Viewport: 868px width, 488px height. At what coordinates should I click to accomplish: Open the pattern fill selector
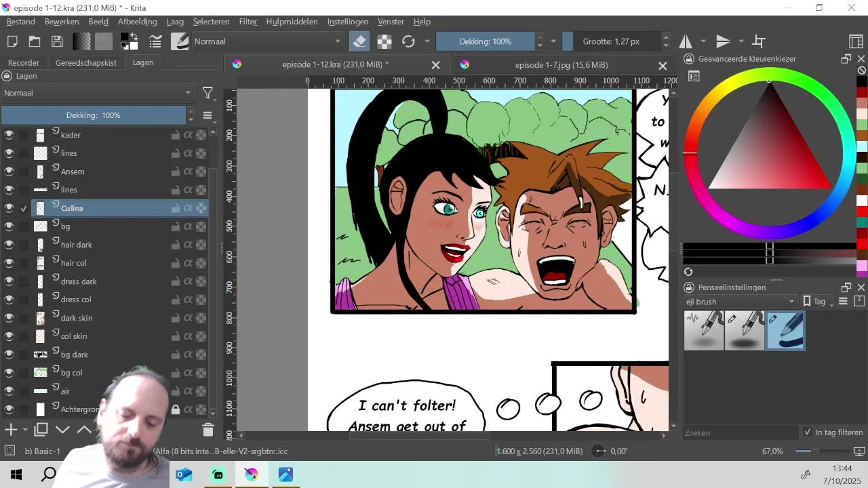tap(104, 41)
